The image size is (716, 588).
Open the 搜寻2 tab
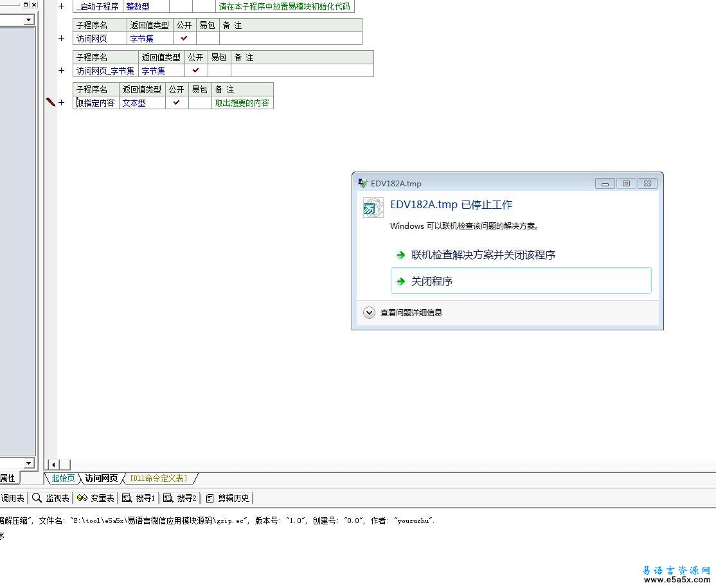[180, 498]
